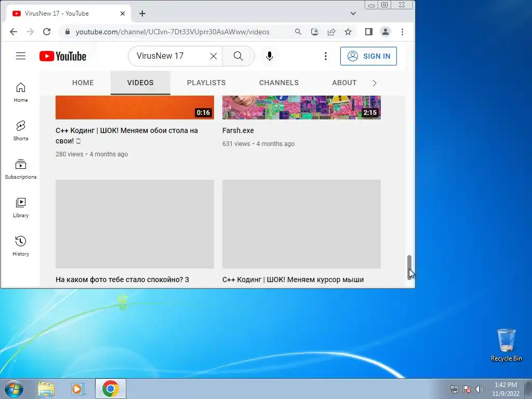This screenshot has width=532, height=399.
Task: Switch to the HOME channel tab
Action: [83, 83]
